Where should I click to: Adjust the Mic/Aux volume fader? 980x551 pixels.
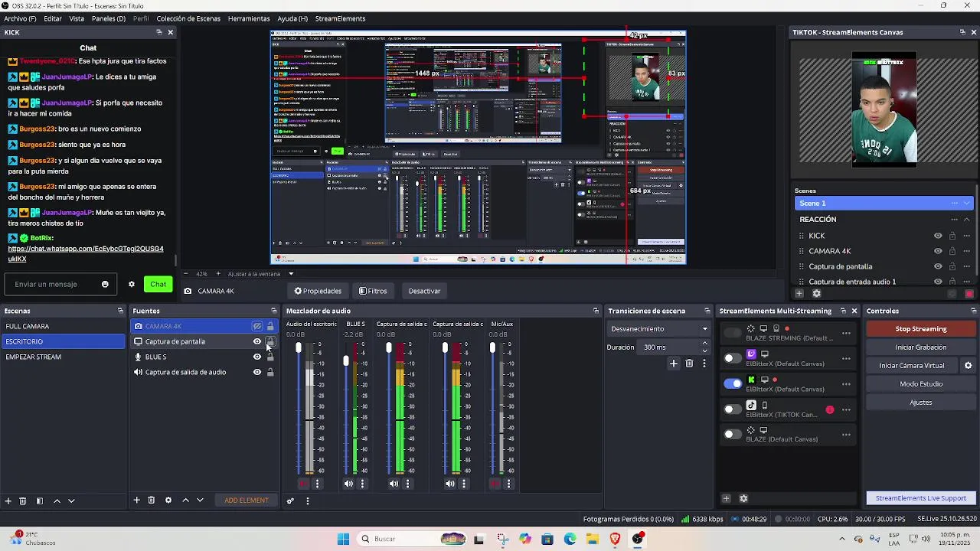[x=492, y=348]
